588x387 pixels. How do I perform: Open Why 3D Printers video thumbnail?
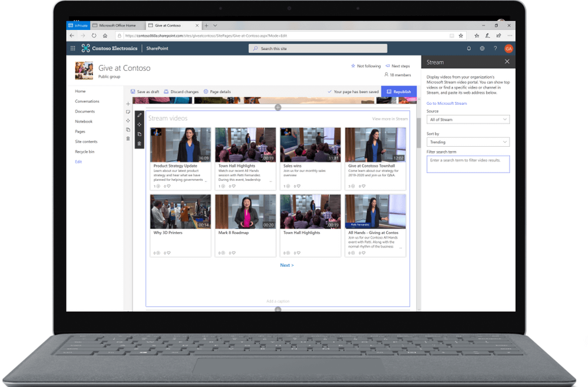point(180,211)
